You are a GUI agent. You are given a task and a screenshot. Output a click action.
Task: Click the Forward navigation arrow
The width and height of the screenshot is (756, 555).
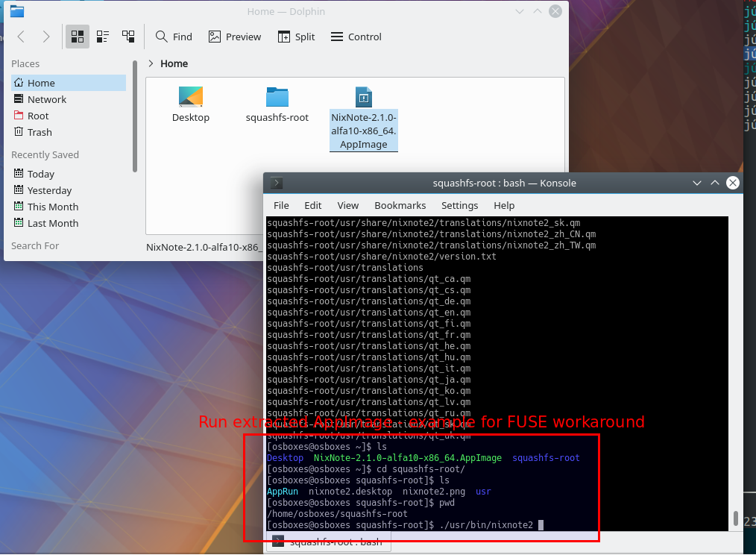pos(46,37)
